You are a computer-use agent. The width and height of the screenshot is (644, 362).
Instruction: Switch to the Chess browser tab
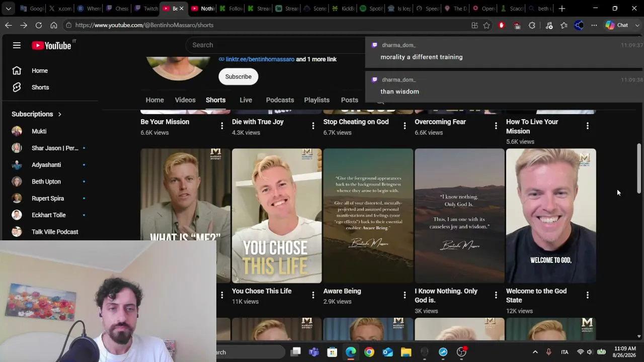click(x=117, y=9)
